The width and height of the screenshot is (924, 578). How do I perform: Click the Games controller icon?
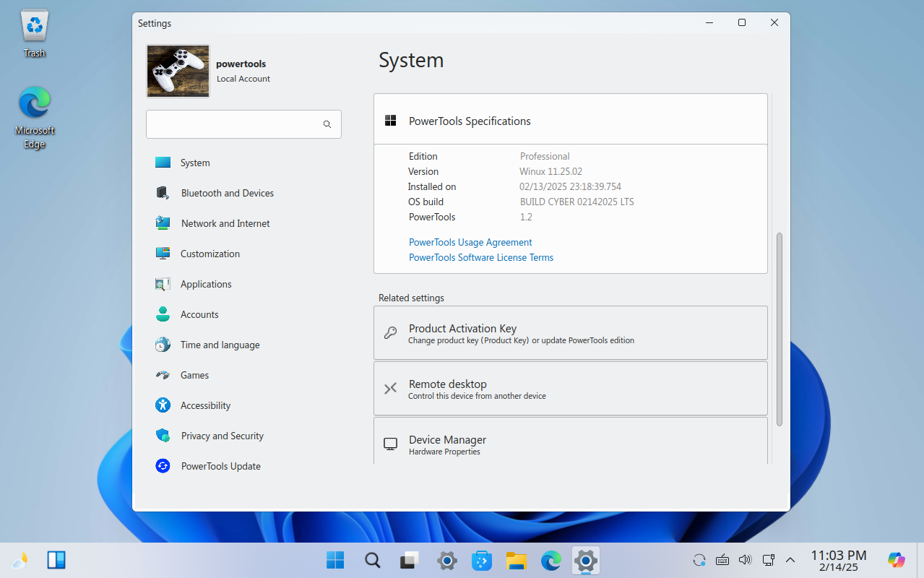click(163, 375)
